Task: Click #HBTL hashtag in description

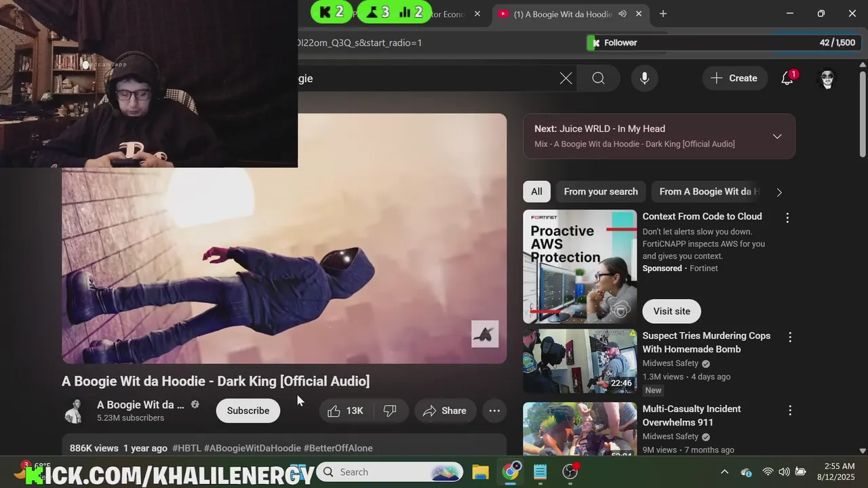Action: [x=186, y=448]
